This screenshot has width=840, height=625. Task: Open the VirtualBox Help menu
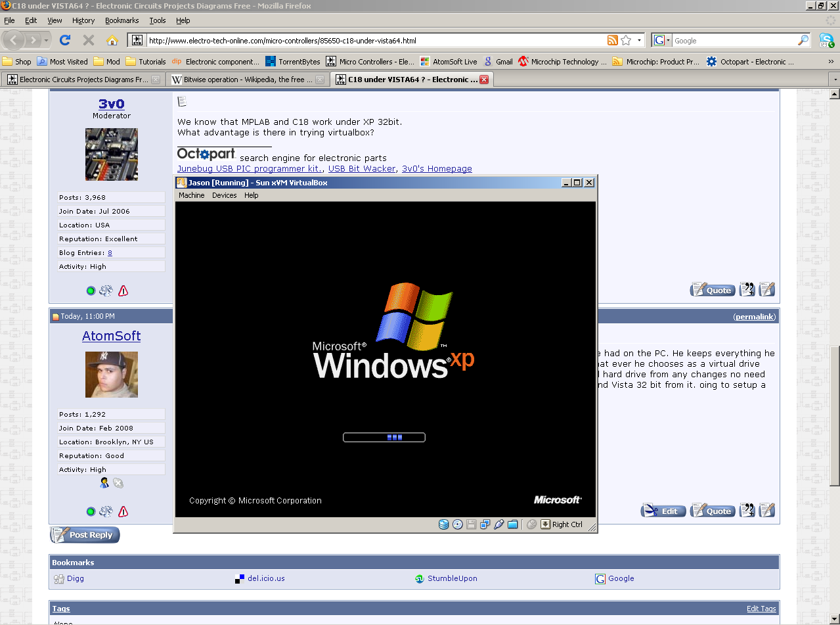252,195
